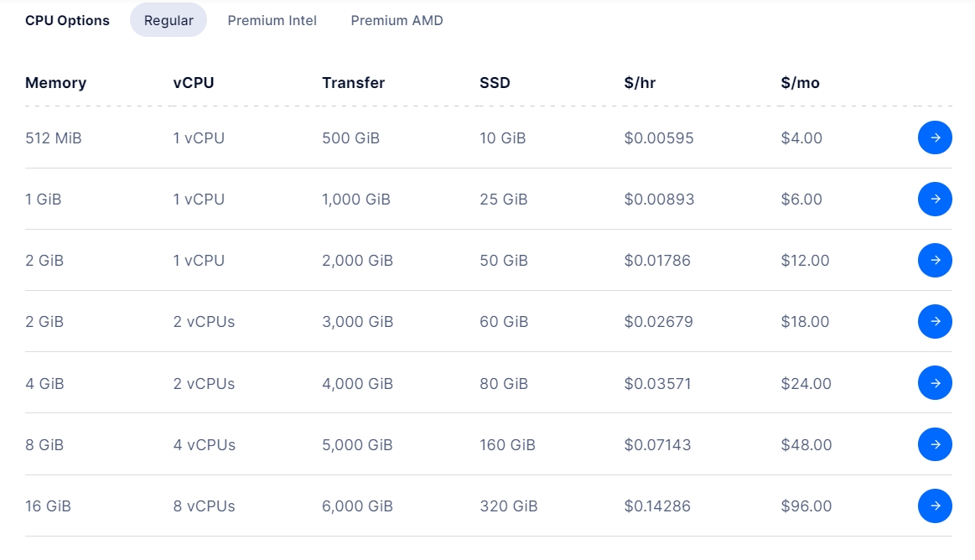Image resolution: width=975 pixels, height=560 pixels.
Task: Click the SSD column header
Action: click(495, 83)
